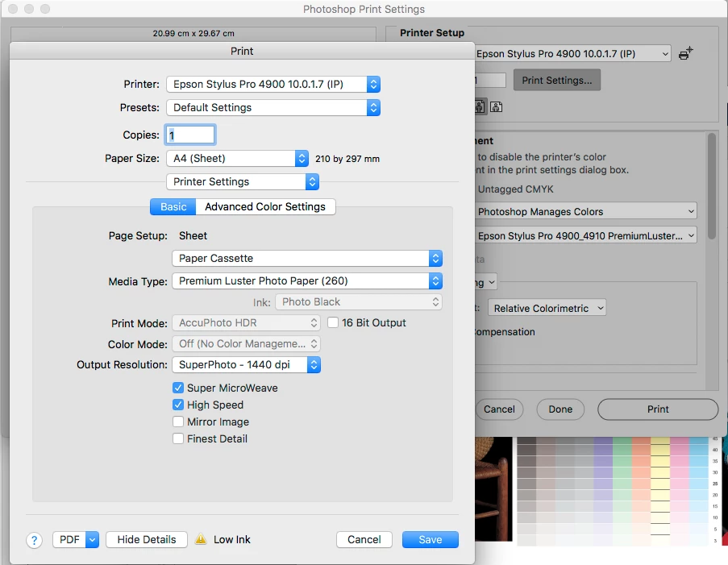
Task: Click the purple column in color chart
Action: (603, 491)
